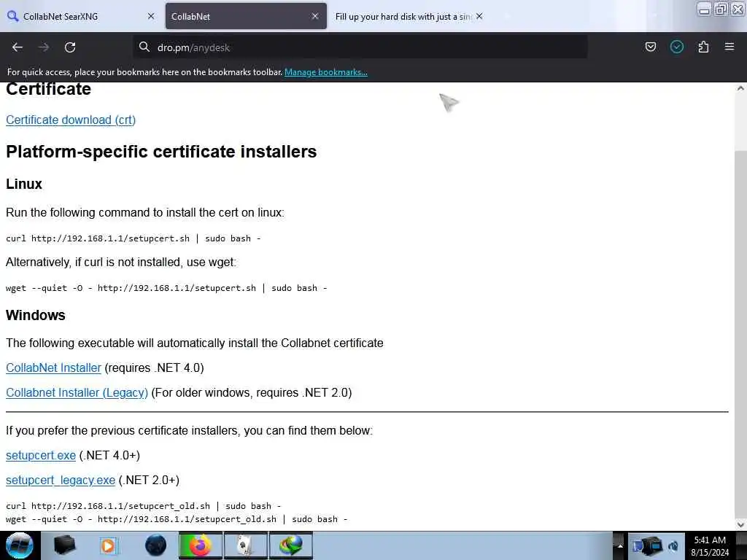This screenshot has height=560, width=747.
Task: Restore down the Firefox window
Action: [x=721, y=9]
